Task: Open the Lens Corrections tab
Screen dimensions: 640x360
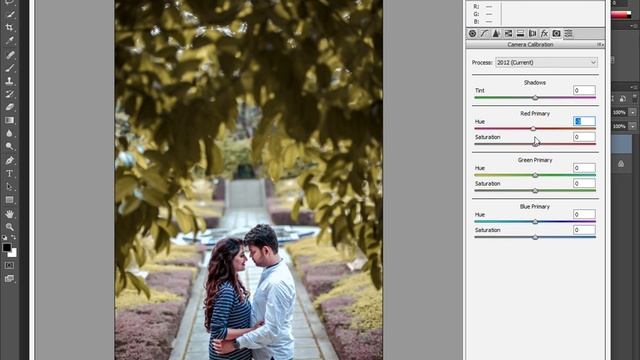Action: (532, 33)
